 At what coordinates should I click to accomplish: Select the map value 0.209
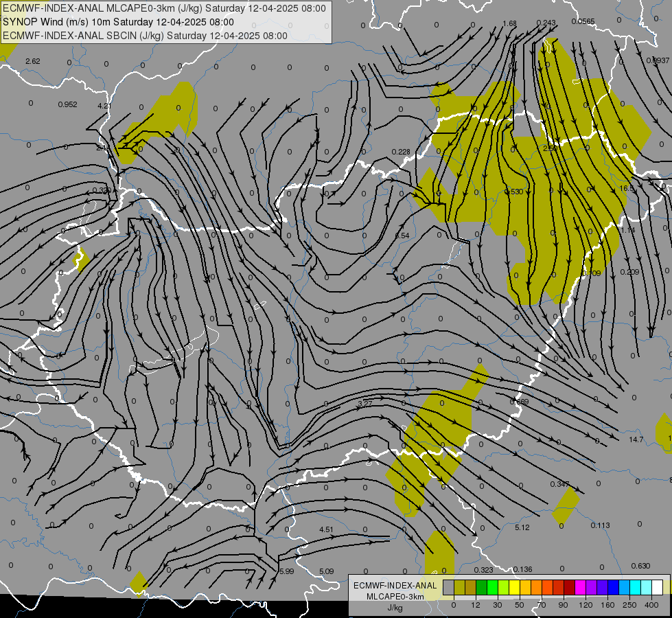click(x=629, y=273)
